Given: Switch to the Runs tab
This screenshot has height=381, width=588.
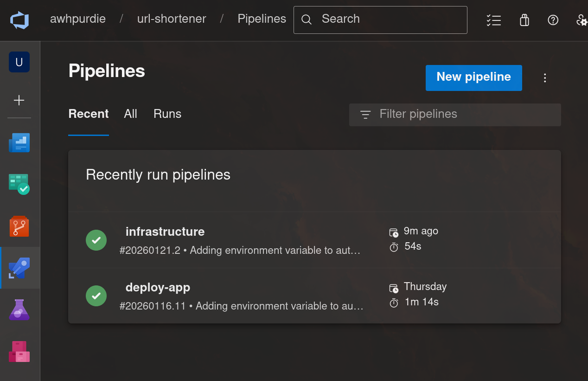Looking at the screenshot, I should pyautogui.click(x=167, y=114).
